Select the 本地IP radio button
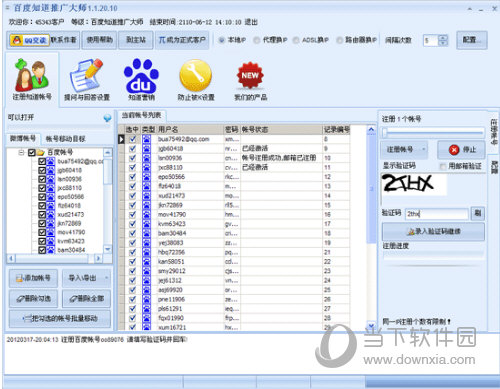Screen dimensions: 500x389 pyautogui.click(x=222, y=40)
